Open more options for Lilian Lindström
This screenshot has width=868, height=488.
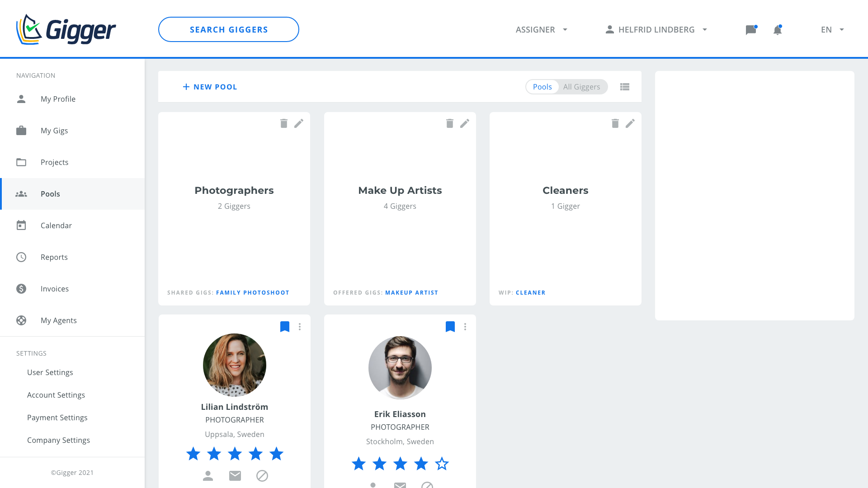pos(300,327)
